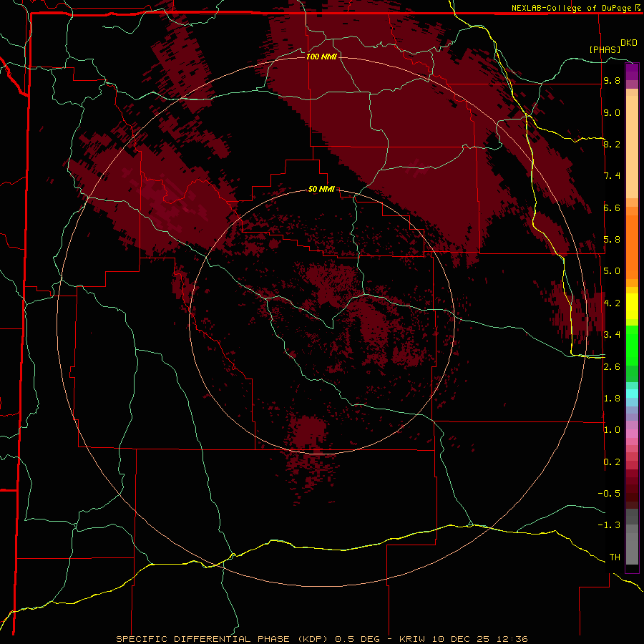Click the 100 NMI range ring label
Image resolution: width=644 pixels, height=644 pixels.
[321, 57]
